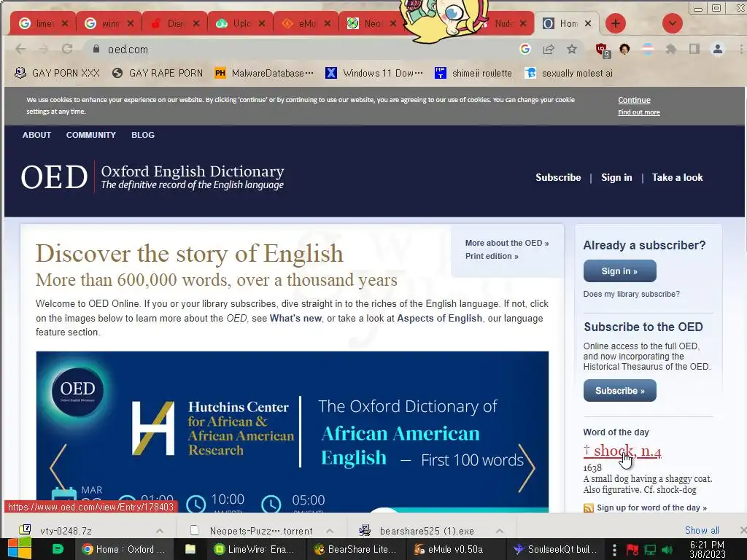Switch to the 'lime' Google tab
This screenshot has width=747, height=560.
pyautogui.click(x=43, y=23)
